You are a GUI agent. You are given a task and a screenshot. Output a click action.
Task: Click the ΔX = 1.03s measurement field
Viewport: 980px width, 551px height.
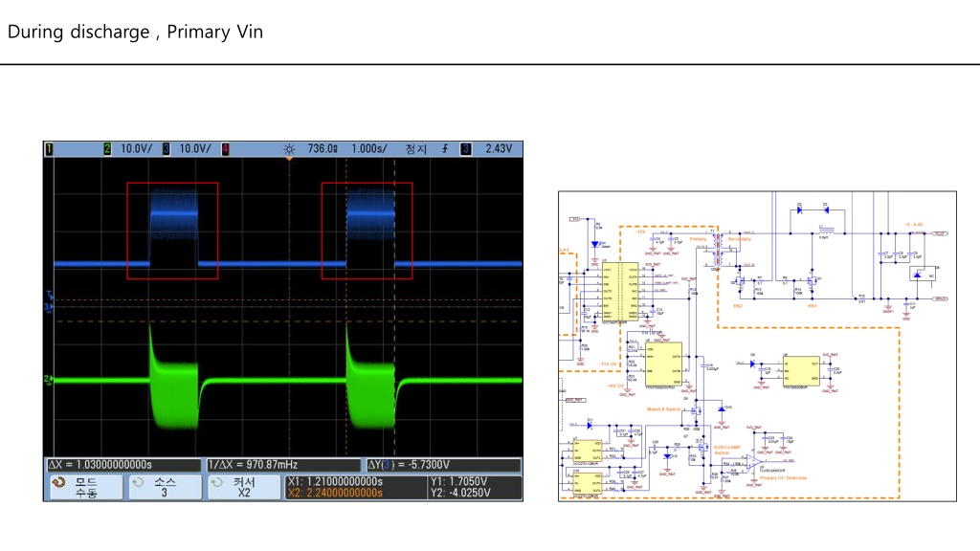pyautogui.click(x=123, y=465)
